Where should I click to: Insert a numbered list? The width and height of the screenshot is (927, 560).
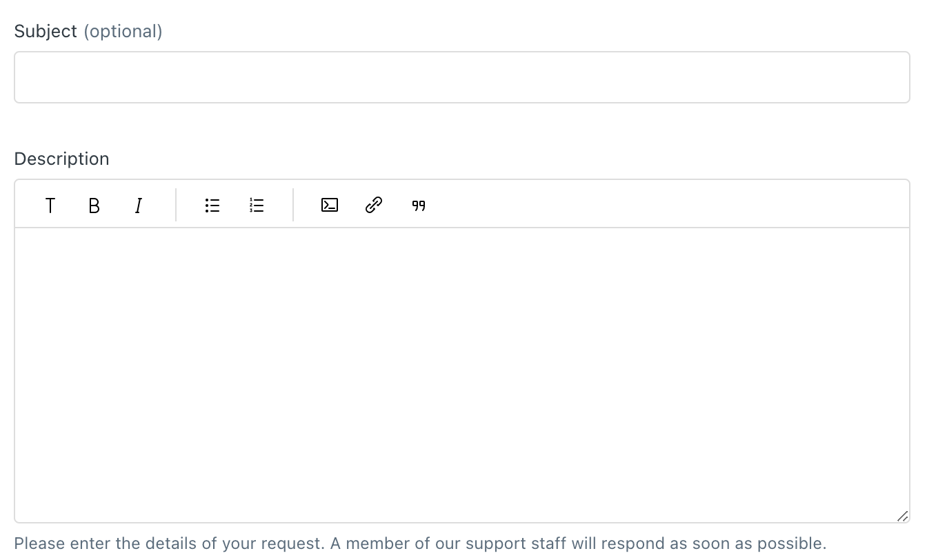point(257,206)
